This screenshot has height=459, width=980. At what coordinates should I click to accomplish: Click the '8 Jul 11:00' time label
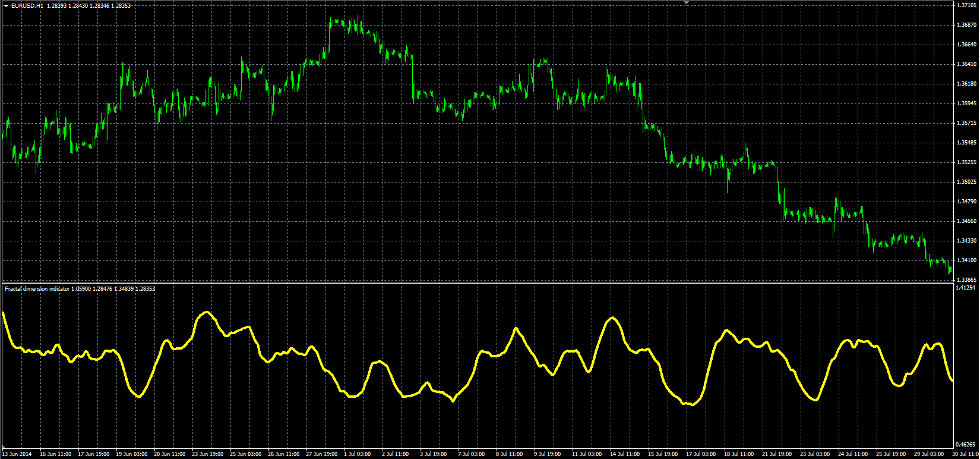pos(511,454)
